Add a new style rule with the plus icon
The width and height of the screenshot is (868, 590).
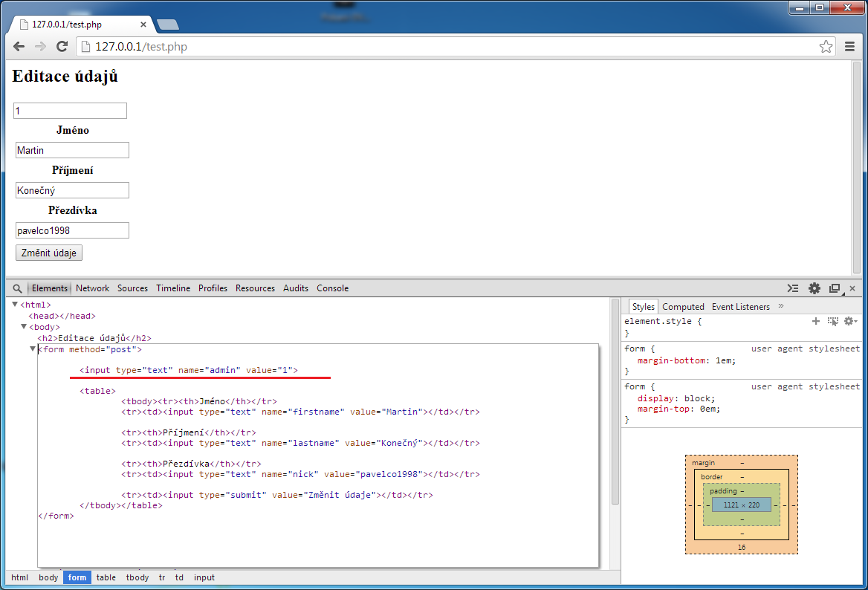coord(816,320)
